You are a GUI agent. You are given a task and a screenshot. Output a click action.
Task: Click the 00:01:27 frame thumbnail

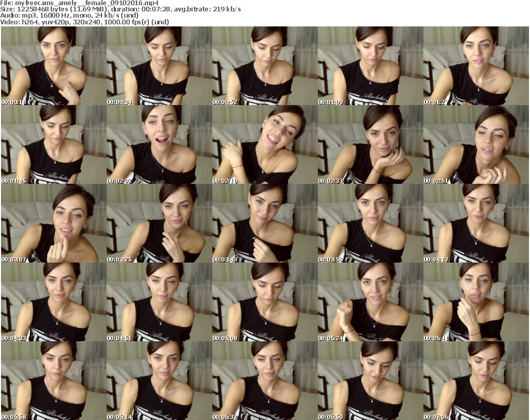[476, 66]
